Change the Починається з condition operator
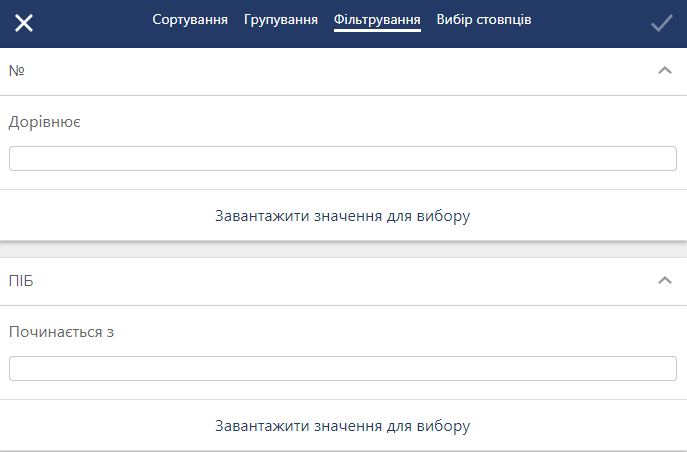The width and height of the screenshot is (687, 452). (61, 332)
